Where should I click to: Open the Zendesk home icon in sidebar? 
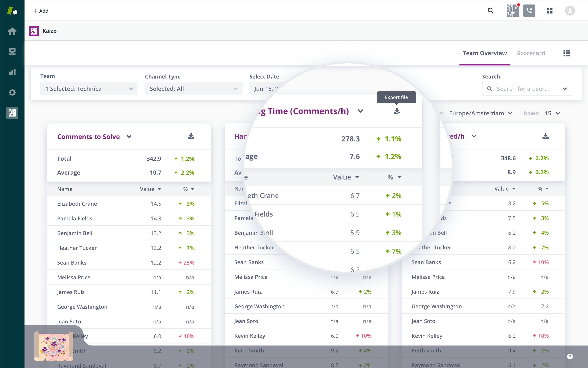(12, 31)
